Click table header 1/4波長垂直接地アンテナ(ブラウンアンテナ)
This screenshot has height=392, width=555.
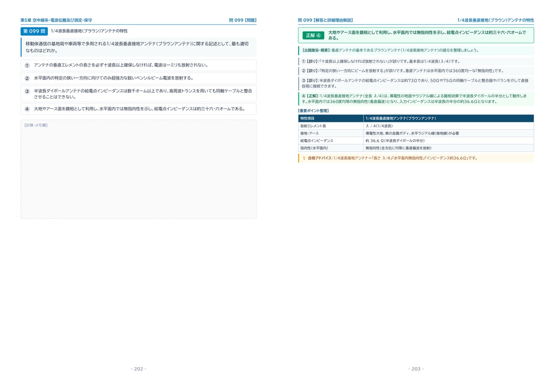click(448, 119)
